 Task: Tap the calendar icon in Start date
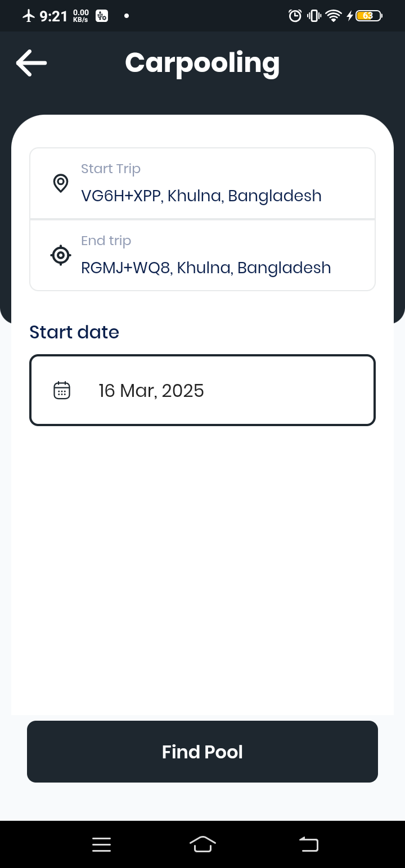(62, 390)
